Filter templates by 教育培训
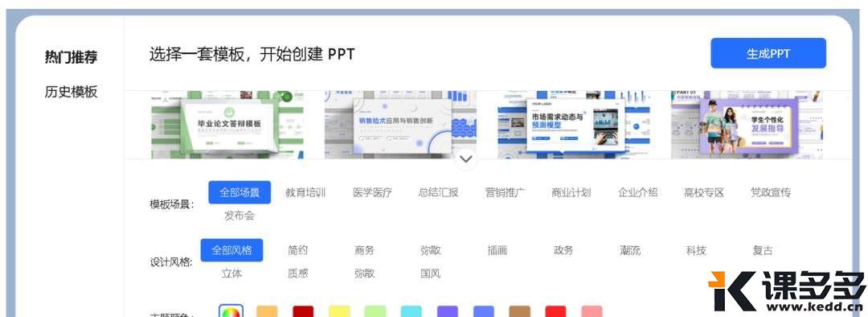Screen dimensions: 868x317 pyautogui.click(x=305, y=192)
